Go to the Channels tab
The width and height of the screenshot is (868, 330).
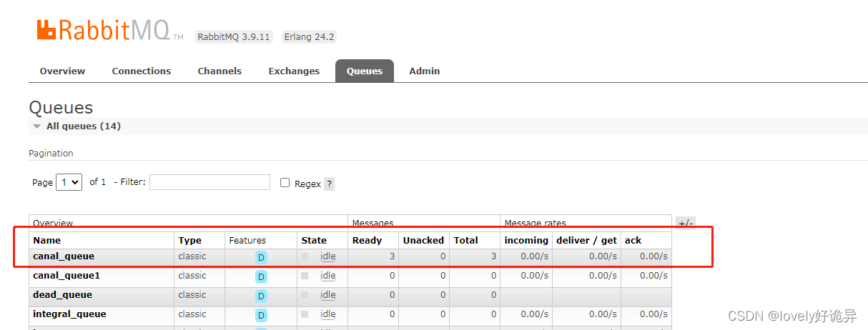click(220, 71)
